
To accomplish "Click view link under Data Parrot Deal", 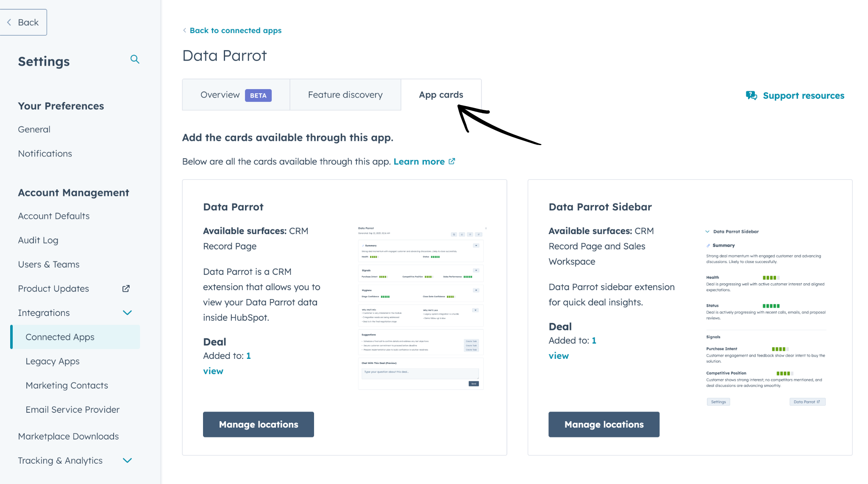I will point(213,371).
